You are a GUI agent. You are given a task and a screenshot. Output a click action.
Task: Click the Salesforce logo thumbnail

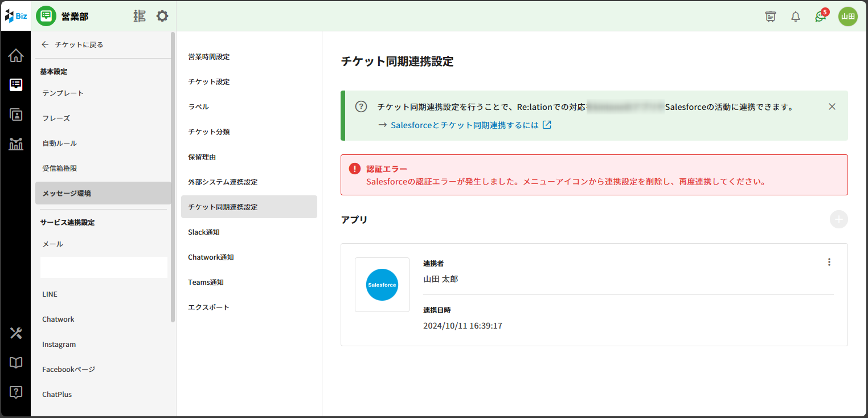(382, 285)
